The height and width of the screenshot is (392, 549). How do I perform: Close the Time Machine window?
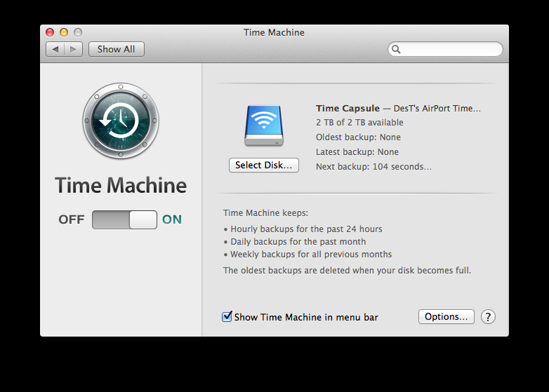[x=50, y=32]
